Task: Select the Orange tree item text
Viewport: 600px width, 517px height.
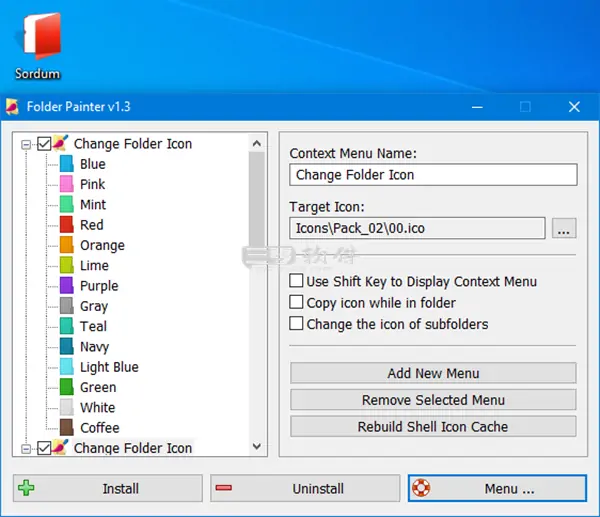Action: pos(102,245)
